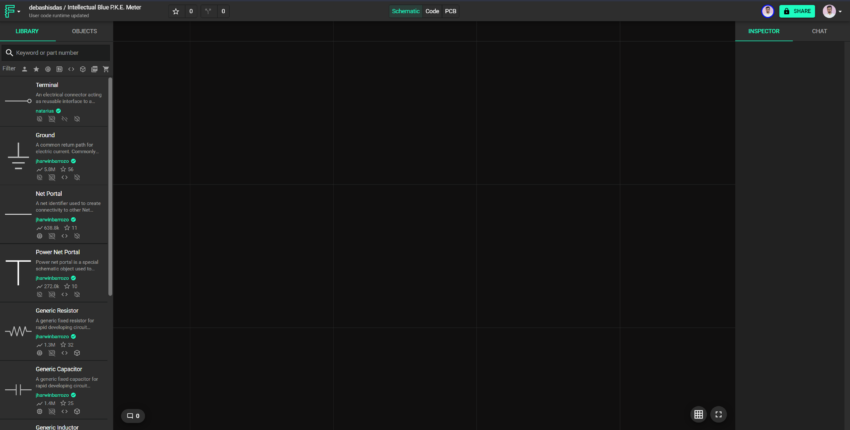Click the fullscreen canvas icon

(718, 414)
